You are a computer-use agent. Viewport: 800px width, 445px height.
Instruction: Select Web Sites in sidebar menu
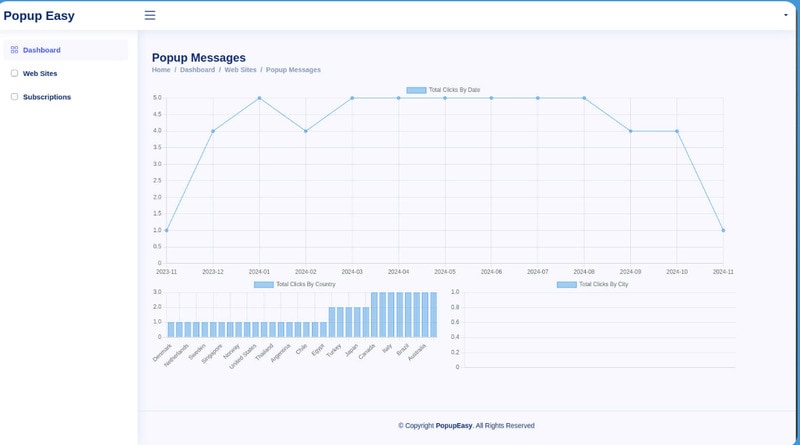(39, 73)
